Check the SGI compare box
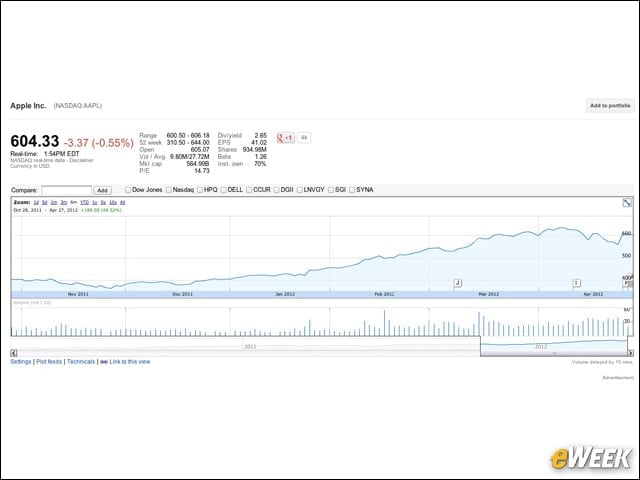The image size is (640, 480). (331, 190)
